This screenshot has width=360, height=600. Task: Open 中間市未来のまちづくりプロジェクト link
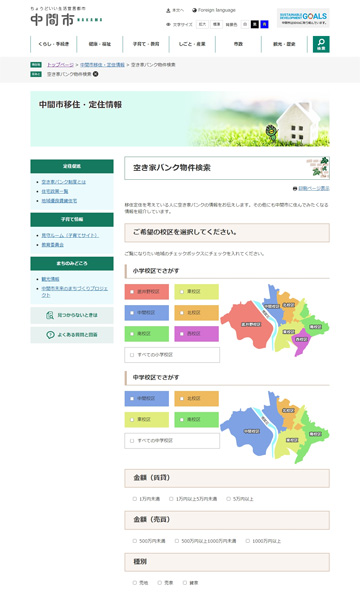(x=75, y=292)
